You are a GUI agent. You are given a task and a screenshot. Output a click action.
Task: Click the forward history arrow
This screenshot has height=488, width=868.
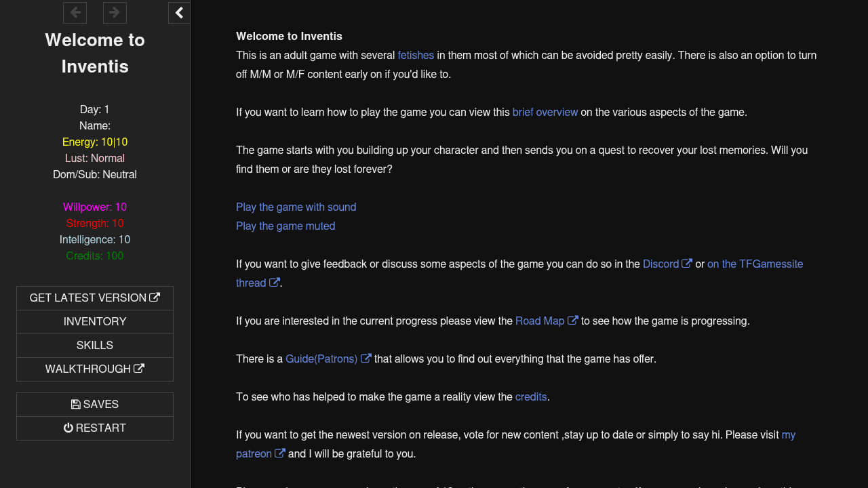coord(115,12)
